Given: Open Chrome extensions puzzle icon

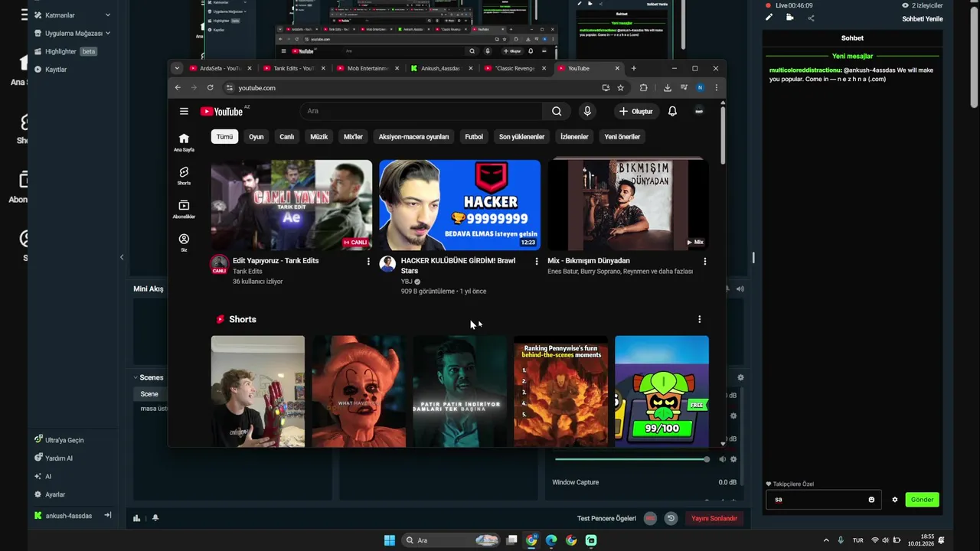Looking at the screenshot, I should (x=643, y=88).
